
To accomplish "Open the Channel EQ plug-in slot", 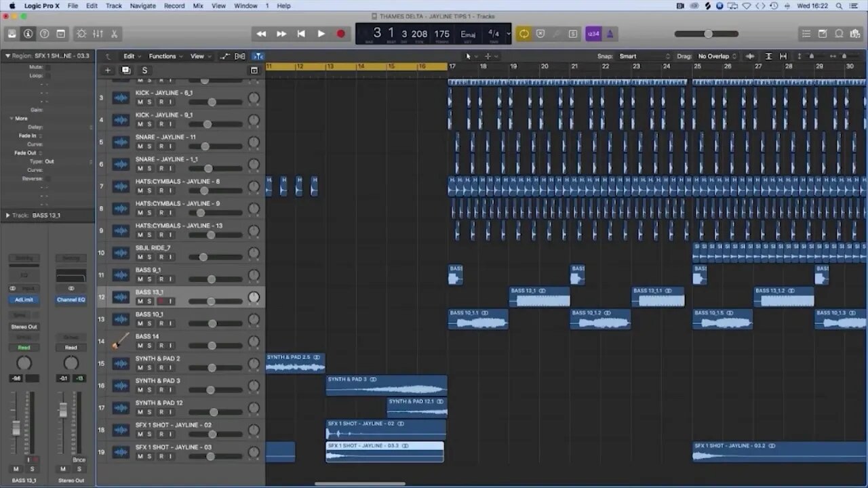I will (71, 300).
